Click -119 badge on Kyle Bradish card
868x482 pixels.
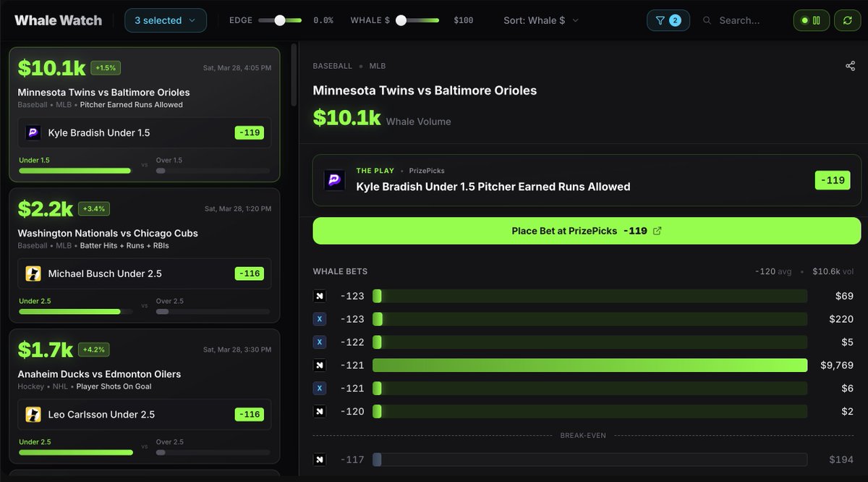[250, 132]
